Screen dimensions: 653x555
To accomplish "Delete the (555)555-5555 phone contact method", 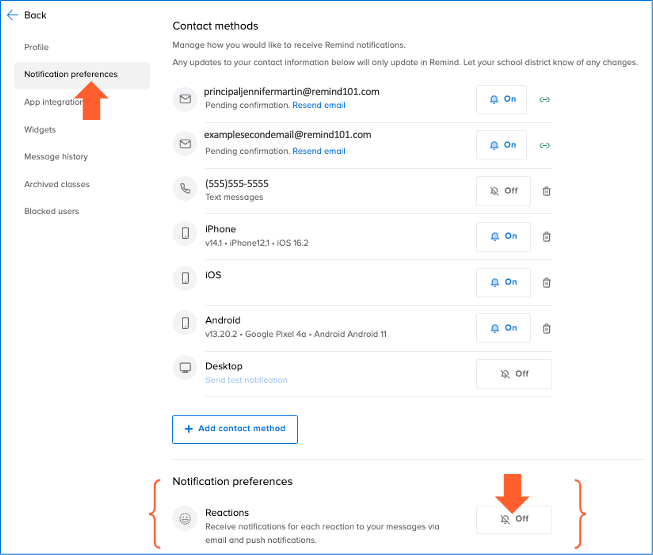I will click(546, 191).
